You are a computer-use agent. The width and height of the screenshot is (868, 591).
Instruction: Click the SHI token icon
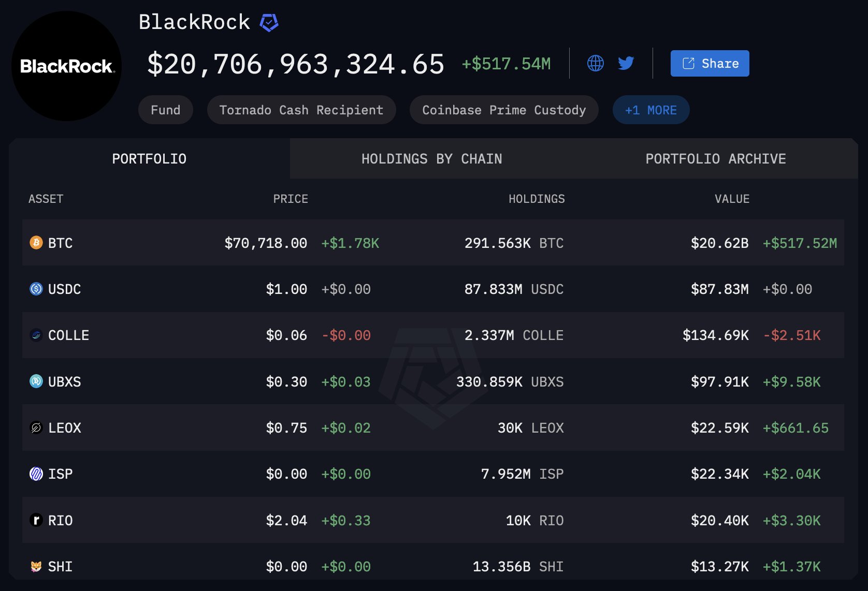[x=36, y=566]
